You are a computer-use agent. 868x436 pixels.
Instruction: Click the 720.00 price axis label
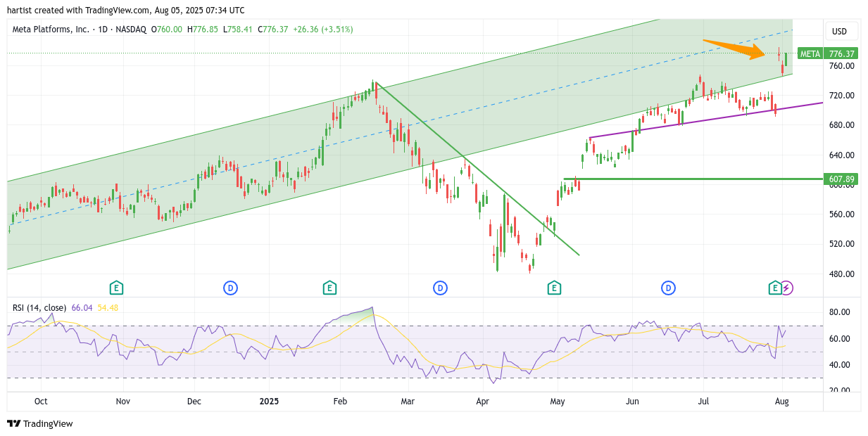tap(841, 96)
